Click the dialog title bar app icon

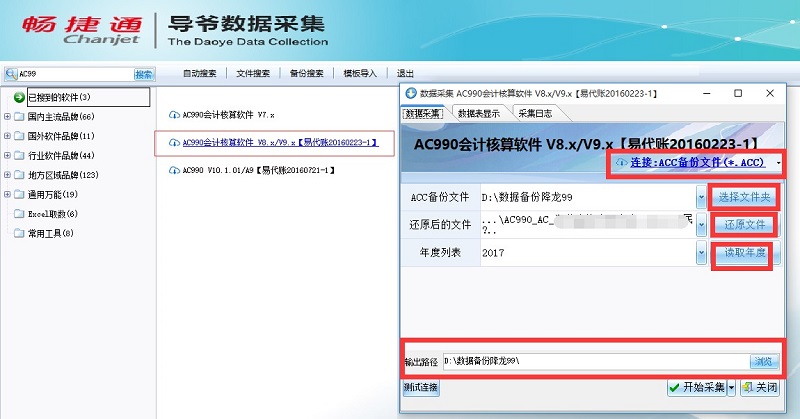point(411,93)
